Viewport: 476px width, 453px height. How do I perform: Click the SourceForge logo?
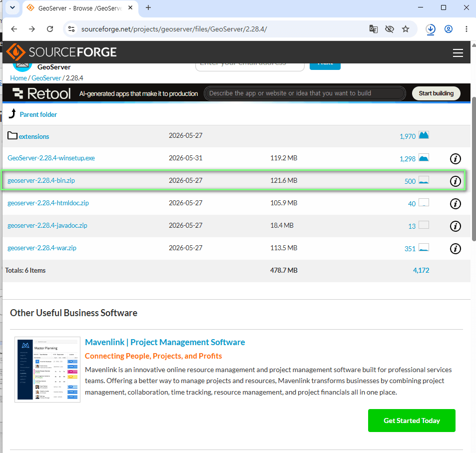[61, 52]
